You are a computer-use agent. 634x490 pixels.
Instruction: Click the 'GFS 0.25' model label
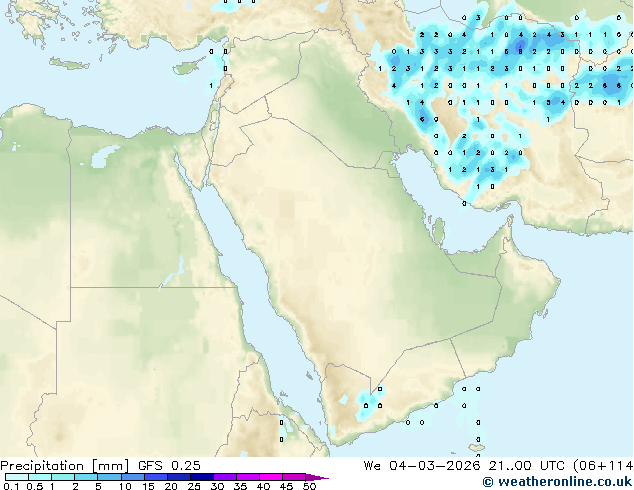coord(169,466)
